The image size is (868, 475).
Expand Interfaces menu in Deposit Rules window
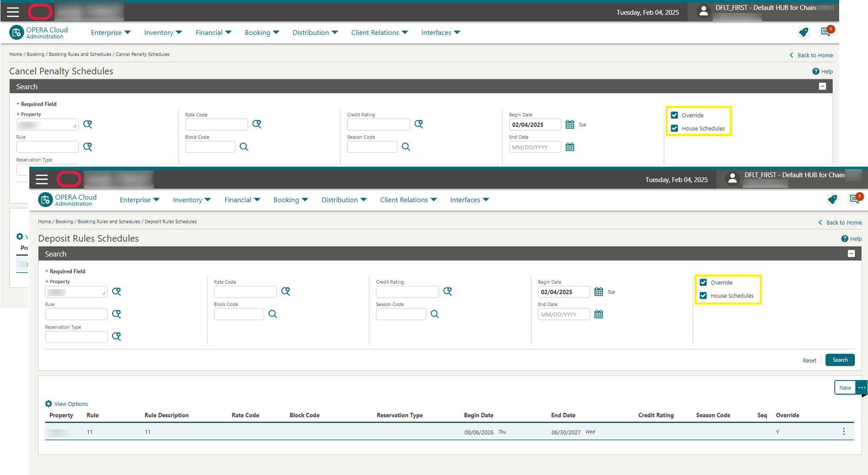(469, 200)
